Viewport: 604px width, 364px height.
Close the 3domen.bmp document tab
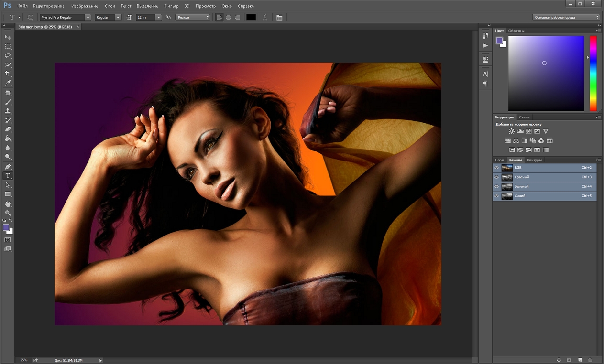coord(77,27)
